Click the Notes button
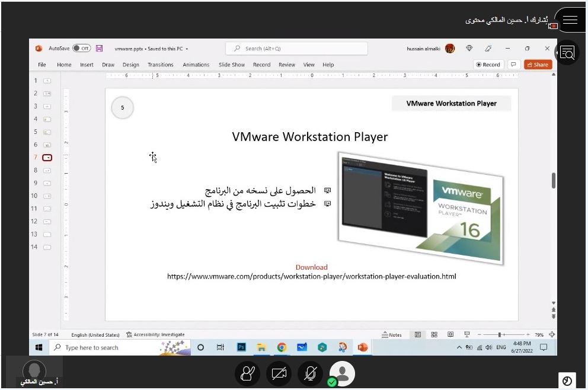 (392, 335)
